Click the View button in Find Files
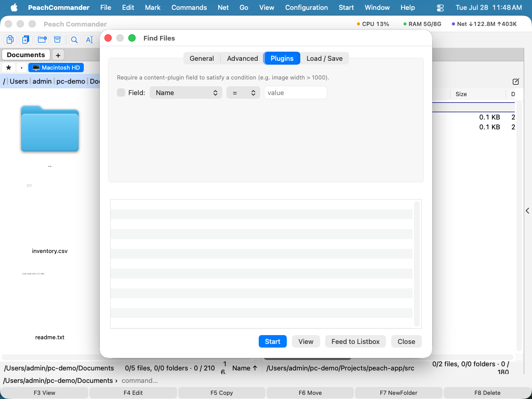 coord(305,341)
